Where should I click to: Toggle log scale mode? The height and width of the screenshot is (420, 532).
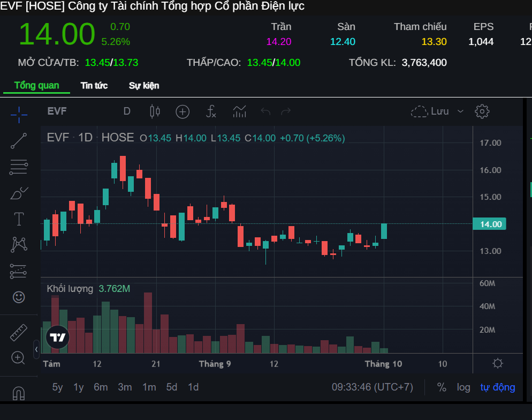tap(463, 387)
